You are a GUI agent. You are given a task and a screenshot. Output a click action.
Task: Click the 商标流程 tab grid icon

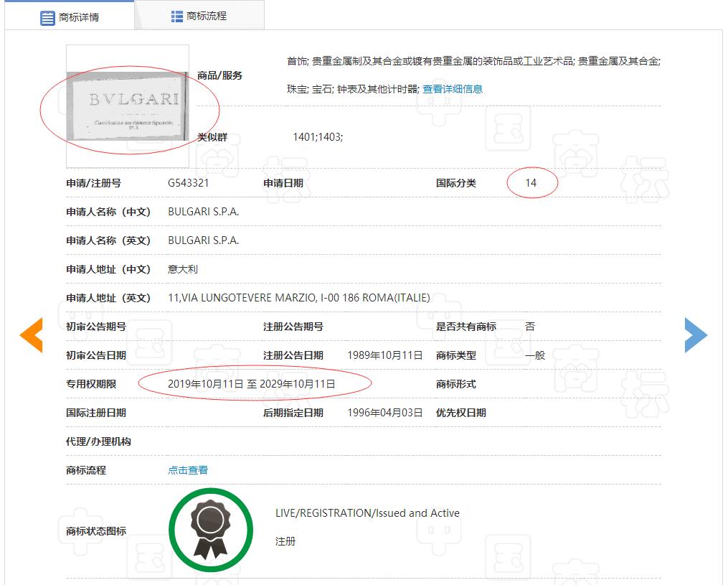coord(176,15)
